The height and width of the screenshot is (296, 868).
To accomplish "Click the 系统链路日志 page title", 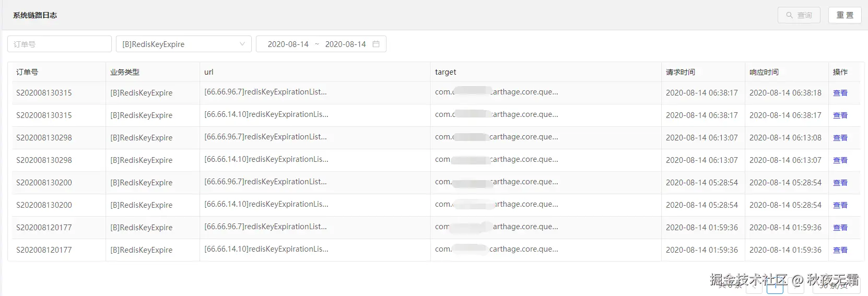I will tap(35, 15).
